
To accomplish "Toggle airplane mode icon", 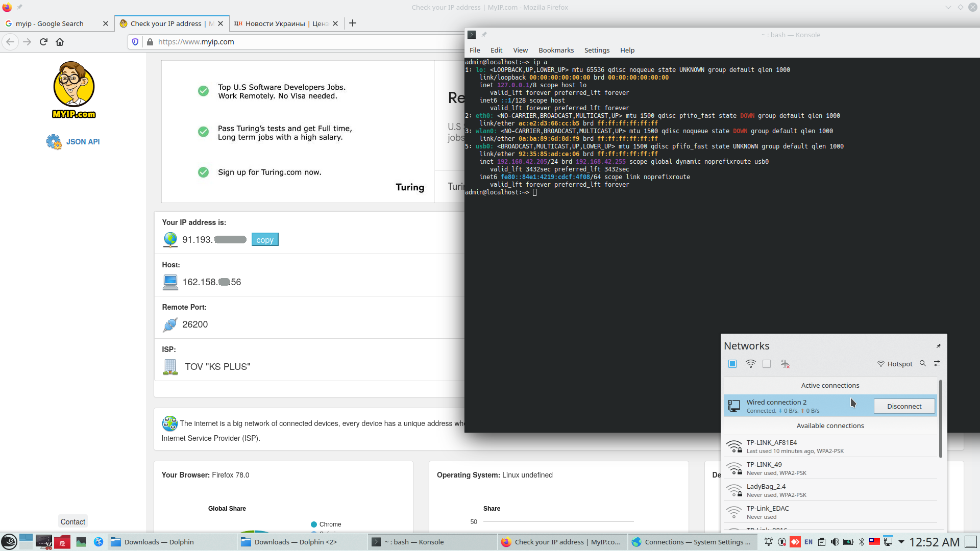I will 785,364.
